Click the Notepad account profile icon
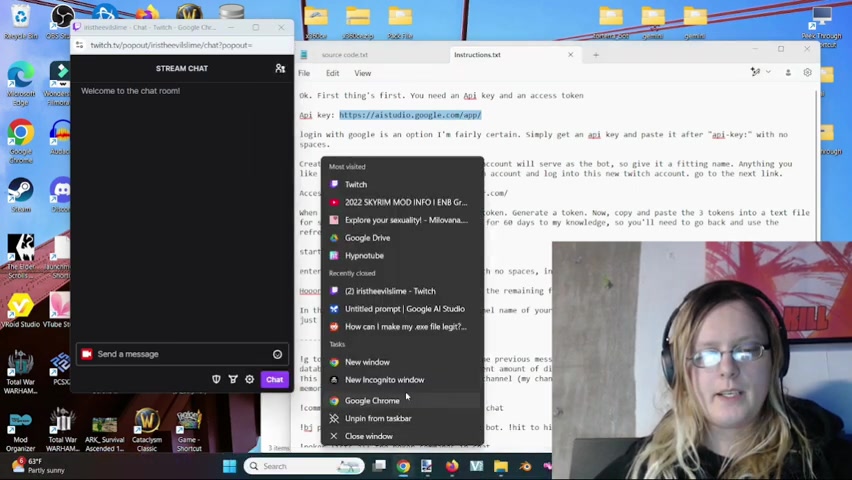852x480 pixels. coord(788,72)
